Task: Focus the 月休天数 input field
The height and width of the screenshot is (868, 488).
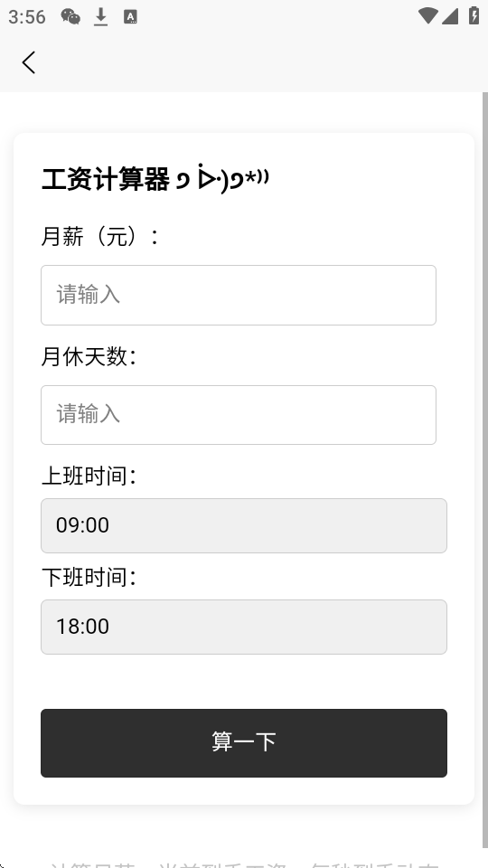Action: coord(239,415)
